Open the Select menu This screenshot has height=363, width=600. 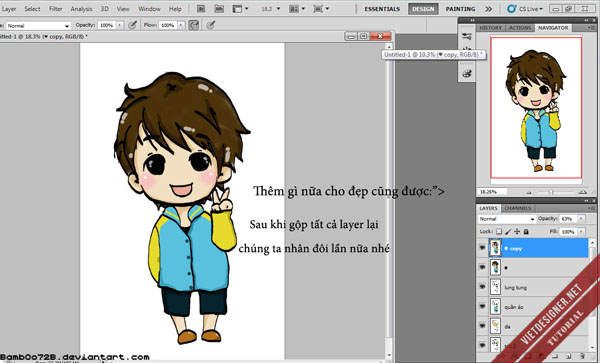click(x=32, y=8)
